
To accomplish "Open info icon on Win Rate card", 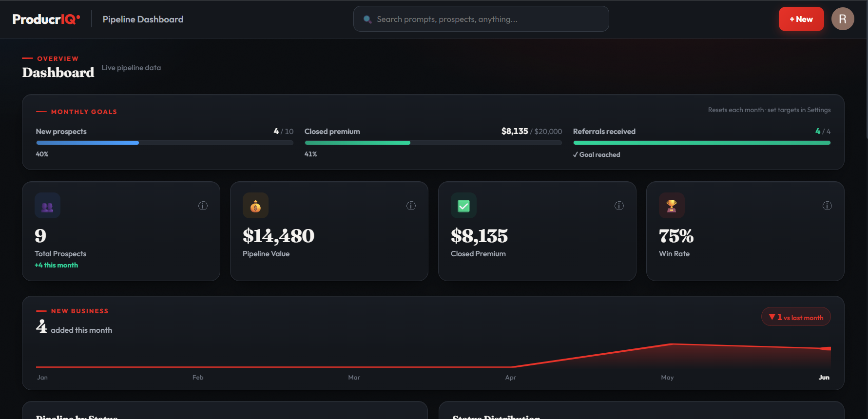I will click(827, 206).
